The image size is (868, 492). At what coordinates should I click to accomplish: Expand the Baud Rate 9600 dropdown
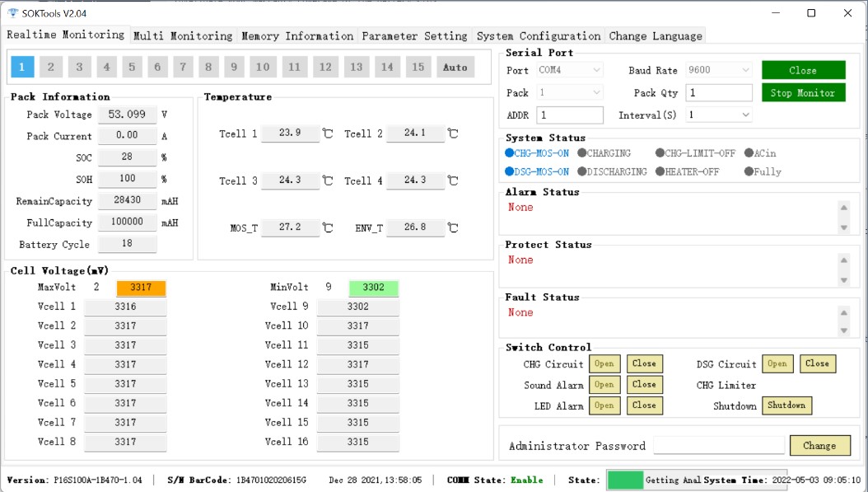pos(719,70)
